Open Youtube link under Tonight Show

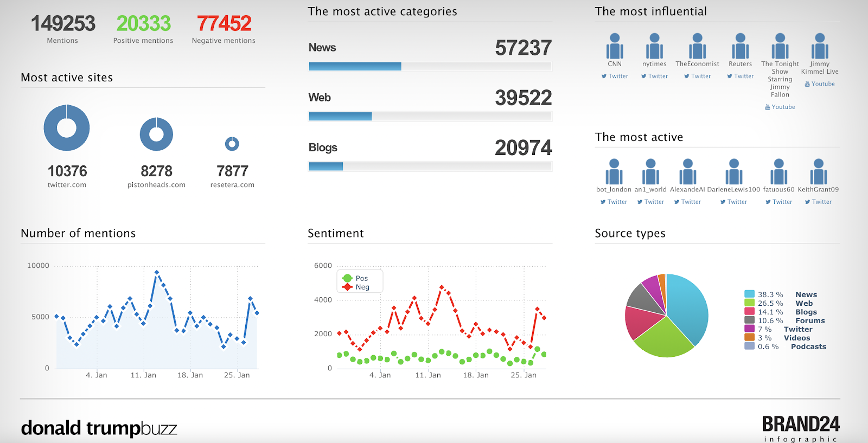pyautogui.click(x=780, y=107)
